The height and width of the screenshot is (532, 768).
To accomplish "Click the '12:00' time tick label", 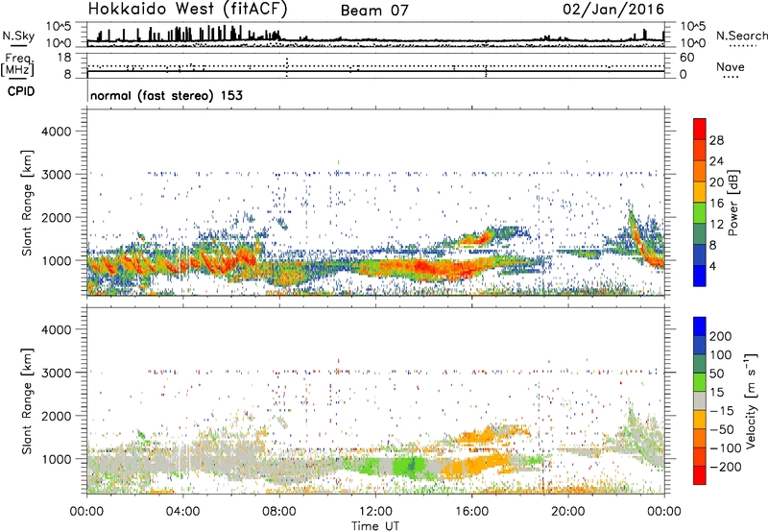I will pyautogui.click(x=375, y=512).
